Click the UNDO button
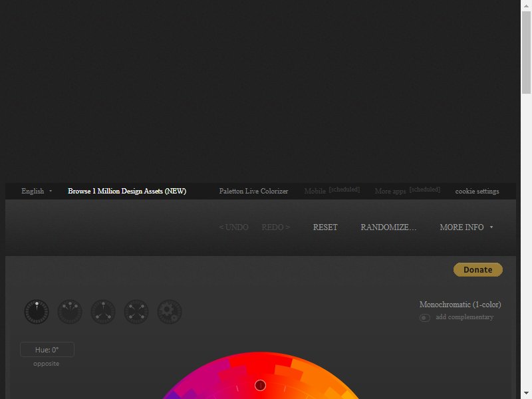 [234, 227]
